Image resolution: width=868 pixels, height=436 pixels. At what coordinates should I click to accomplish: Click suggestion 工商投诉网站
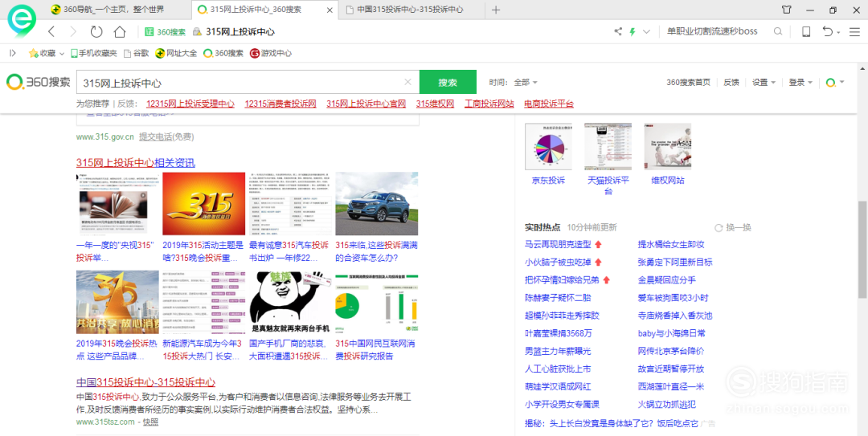(489, 104)
